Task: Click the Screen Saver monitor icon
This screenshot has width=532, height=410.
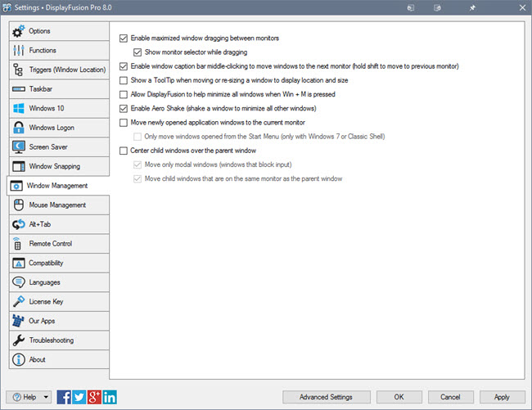Action: (x=19, y=146)
